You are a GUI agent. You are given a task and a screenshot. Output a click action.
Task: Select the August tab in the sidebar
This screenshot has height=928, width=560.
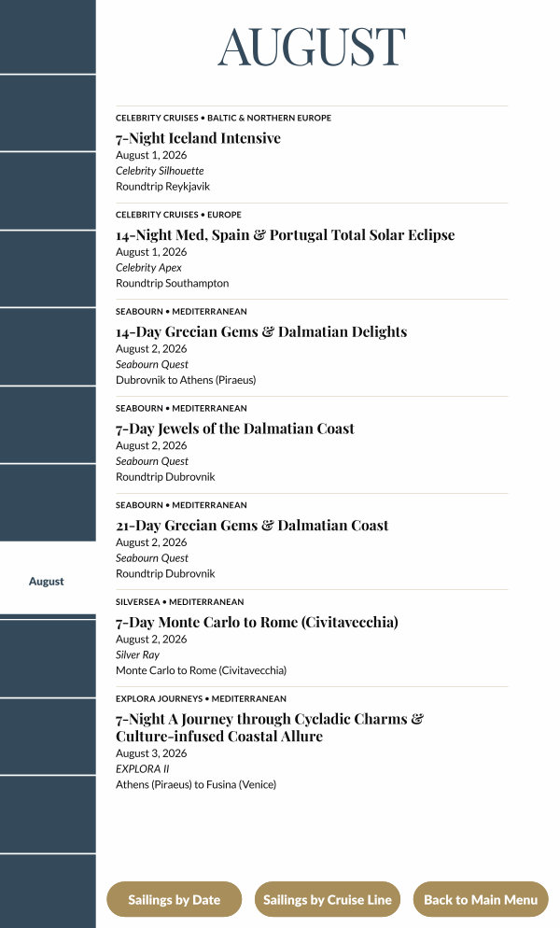click(x=47, y=581)
